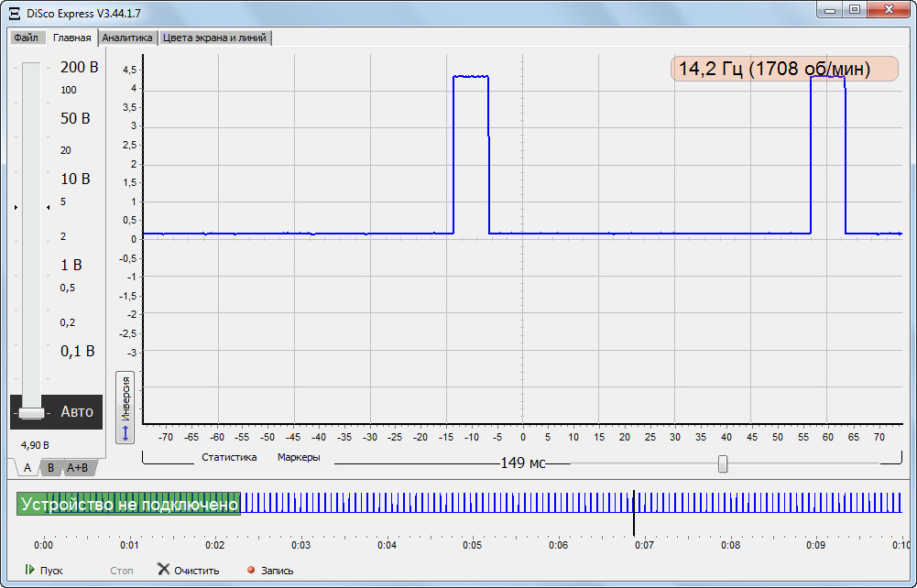Select the 0,1 В voltage range
Screen dimensions: 917x588
[x=77, y=351]
